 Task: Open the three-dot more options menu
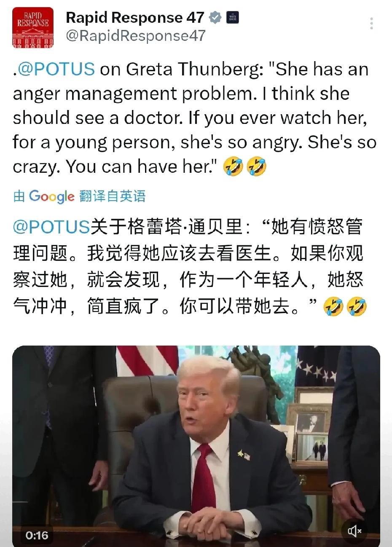[371, 23]
